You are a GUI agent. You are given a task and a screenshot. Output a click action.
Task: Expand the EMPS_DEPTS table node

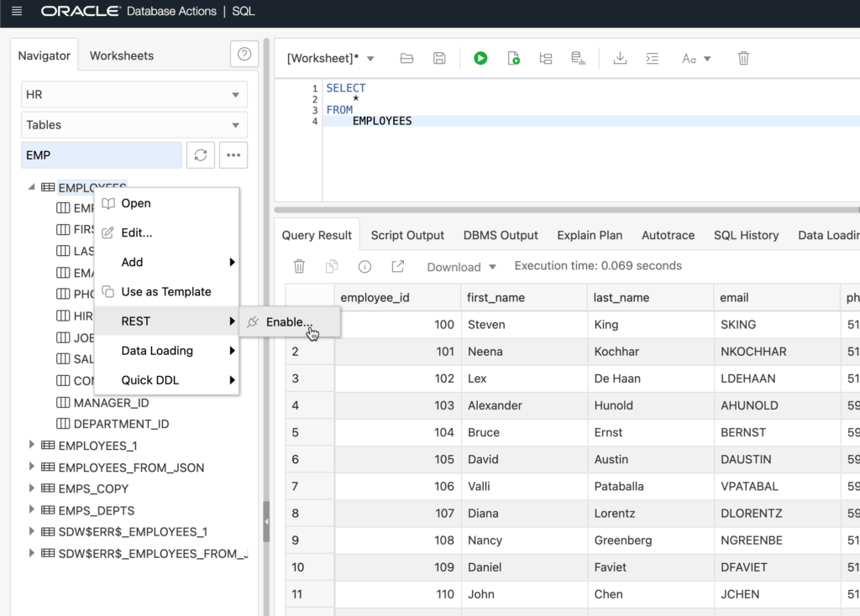click(31, 509)
